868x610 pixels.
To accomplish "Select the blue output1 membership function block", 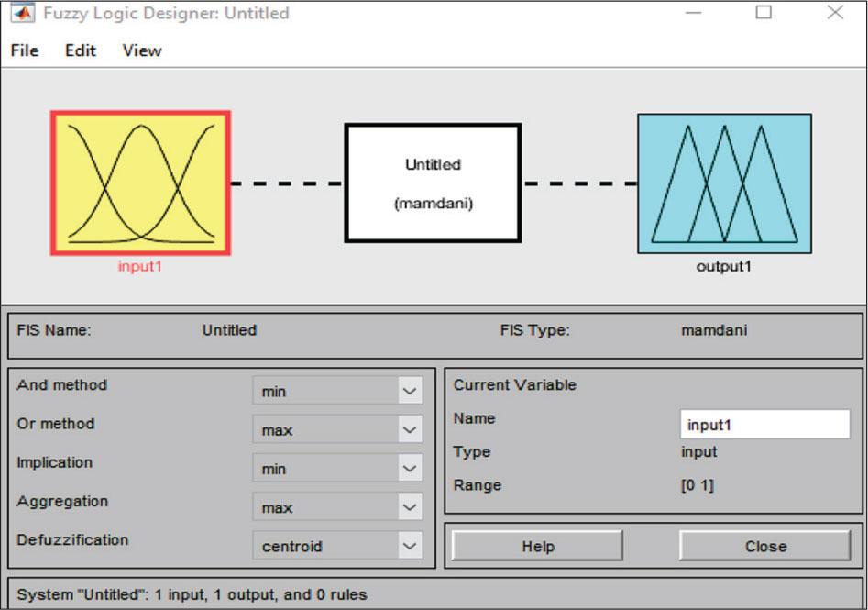I will pos(724,183).
